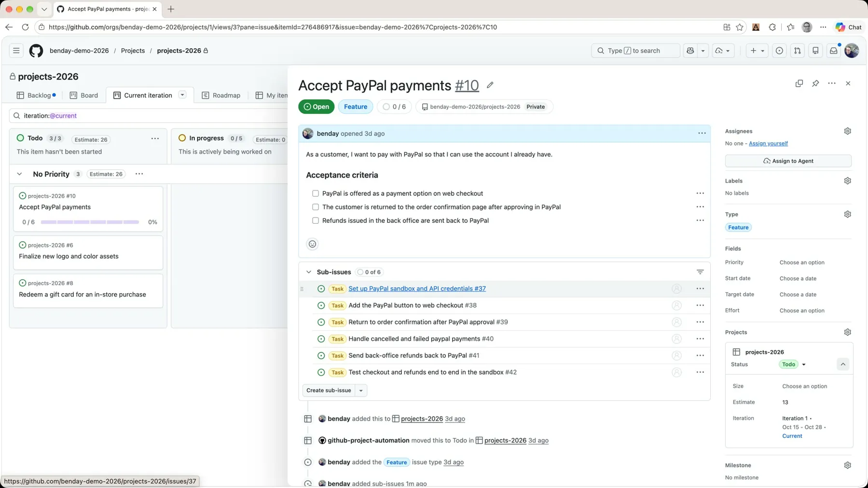Image resolution: width=868 pixels, height=488 pixels.
Task: Open issue options three-dot menu
Action: tap(832, 83)
